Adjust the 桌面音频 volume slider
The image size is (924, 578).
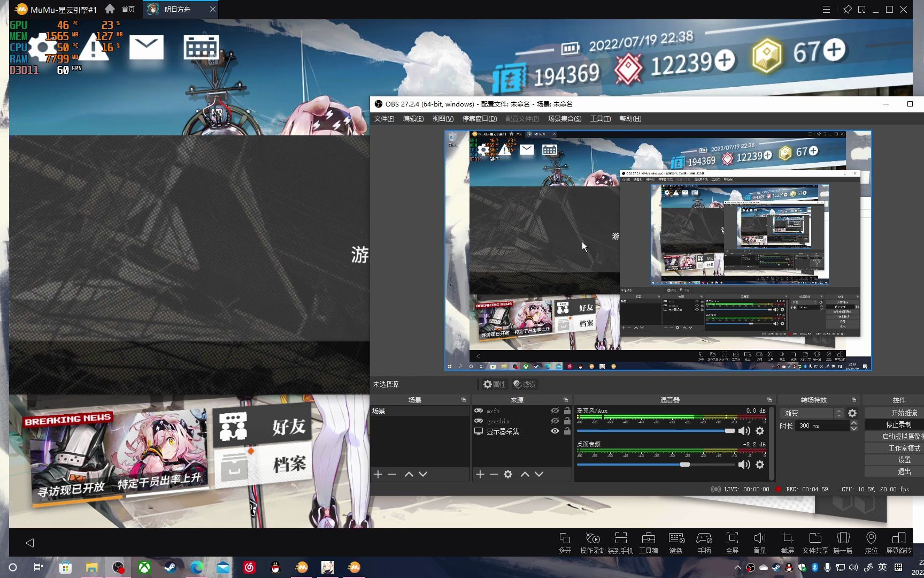pos(686,464)
